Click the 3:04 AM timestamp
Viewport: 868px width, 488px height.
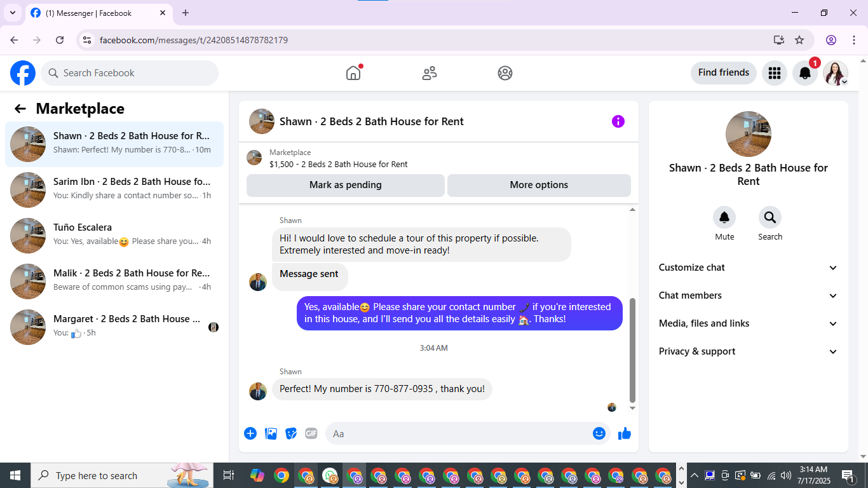pyautogui.click(x=434, y=348)
